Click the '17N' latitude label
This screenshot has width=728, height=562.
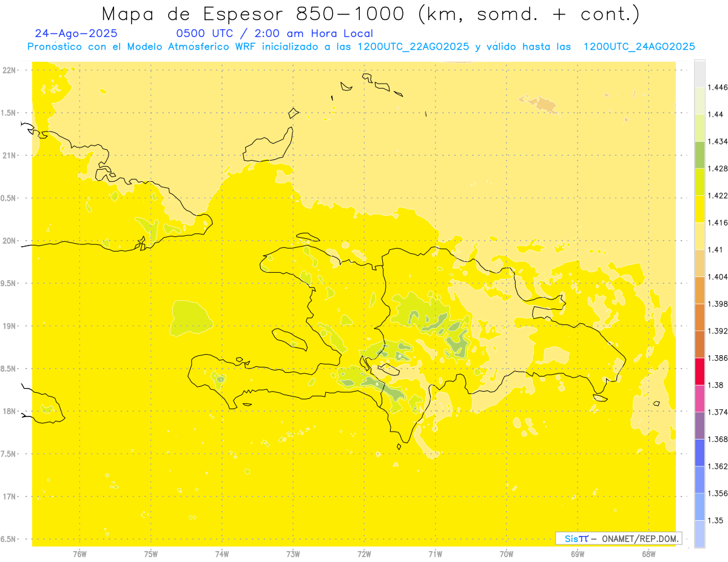(10, 497)
